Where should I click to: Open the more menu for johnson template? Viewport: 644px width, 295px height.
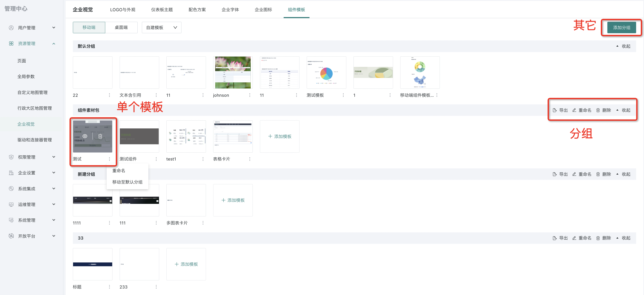tap(250, 95)
